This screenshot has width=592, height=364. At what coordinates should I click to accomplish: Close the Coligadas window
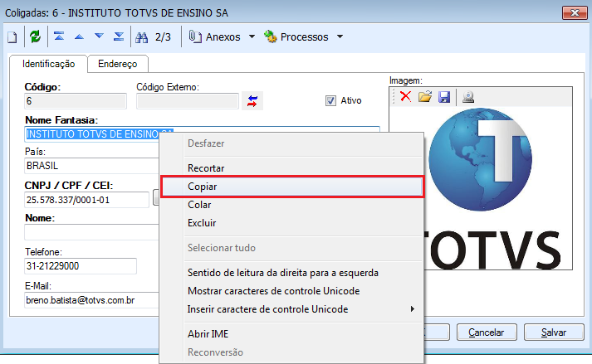pyautogui.click(x=575, y=12)
